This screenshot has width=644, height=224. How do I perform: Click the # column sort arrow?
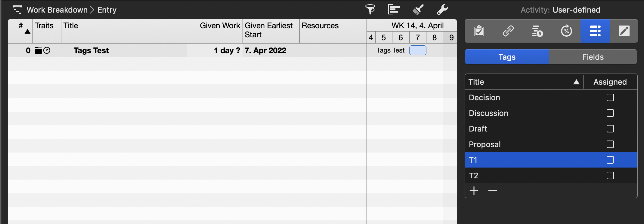click(27, 32)
